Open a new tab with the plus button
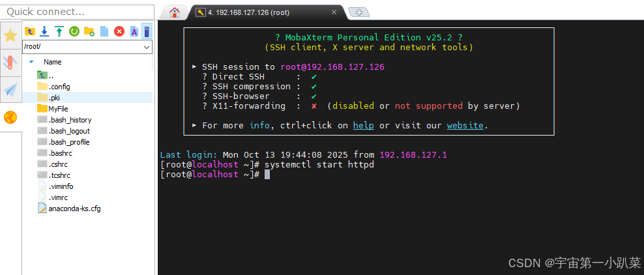This screenshot has width=644, height=275. click(x=359, y=13)
